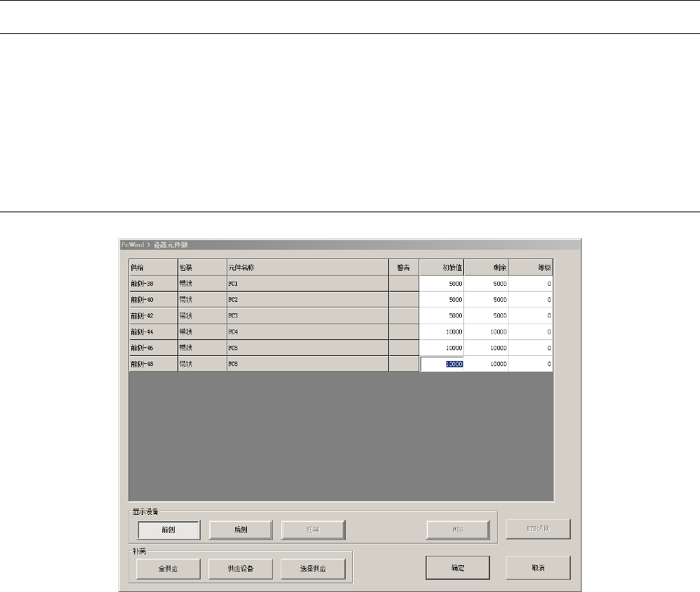
Task: Click component name FC3
Action: pos(308,315)
